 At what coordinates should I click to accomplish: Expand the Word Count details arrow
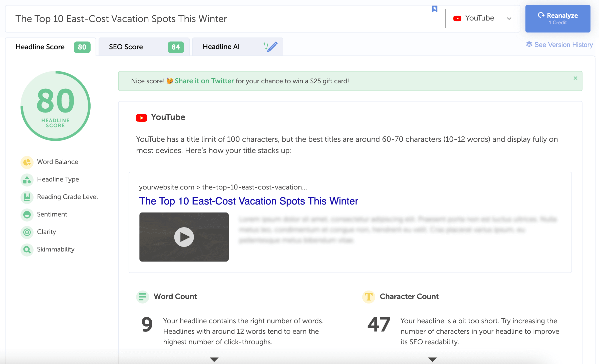click(214, 359)
